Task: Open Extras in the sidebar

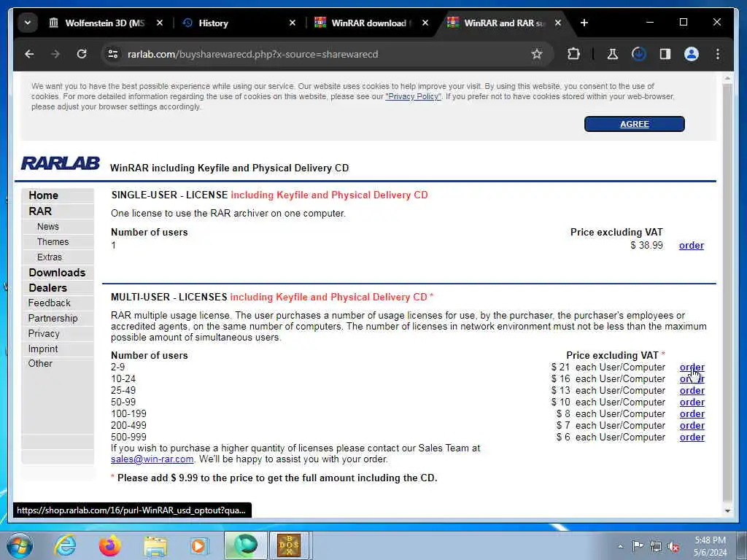Action: pyautogui.click(x=50, y=257)
